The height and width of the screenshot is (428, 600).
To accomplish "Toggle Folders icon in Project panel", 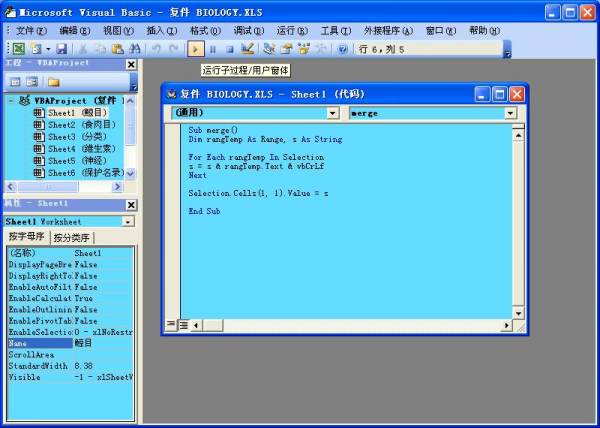I will [x=54, y=81].
